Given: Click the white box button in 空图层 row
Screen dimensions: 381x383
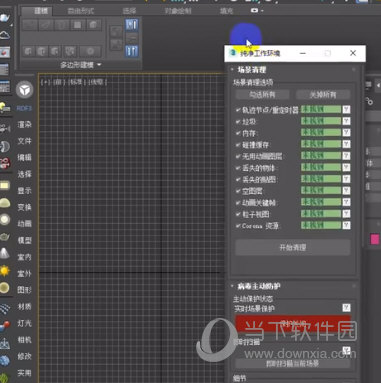Looking at the screenshot, I should coord(346,191).
